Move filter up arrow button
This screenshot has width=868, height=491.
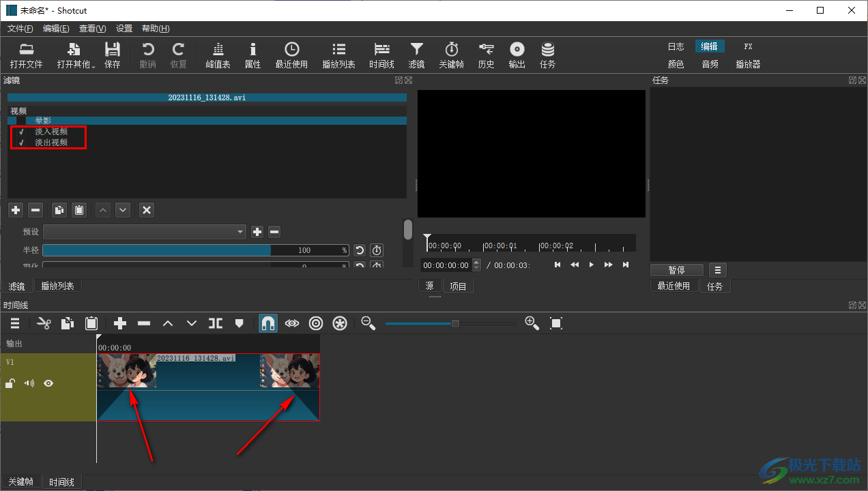coord(103,210)
